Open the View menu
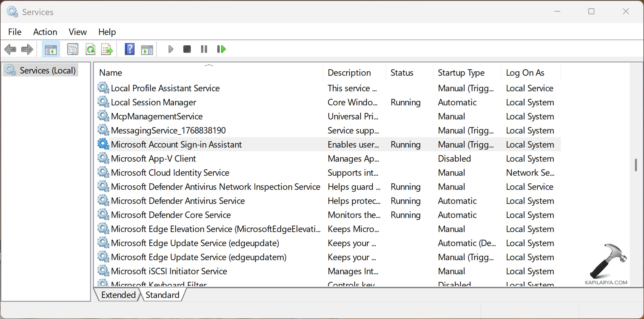 click(x=77, y=32)
